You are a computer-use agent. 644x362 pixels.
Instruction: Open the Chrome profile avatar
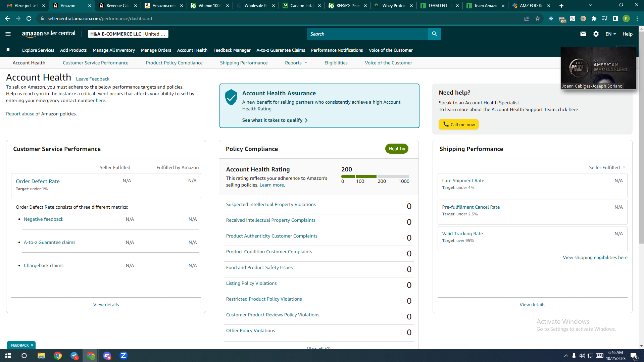626,18
